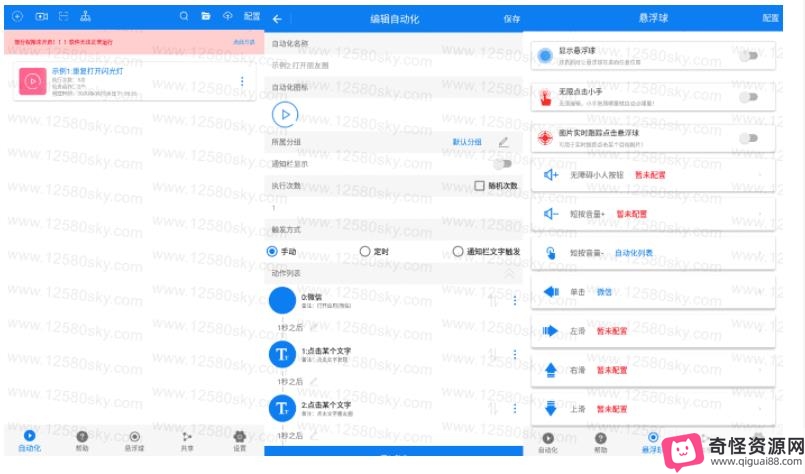The image size is (805, 474).
Task: Tap the left-arrow icon beside 单击
Action: pos(551,292)
